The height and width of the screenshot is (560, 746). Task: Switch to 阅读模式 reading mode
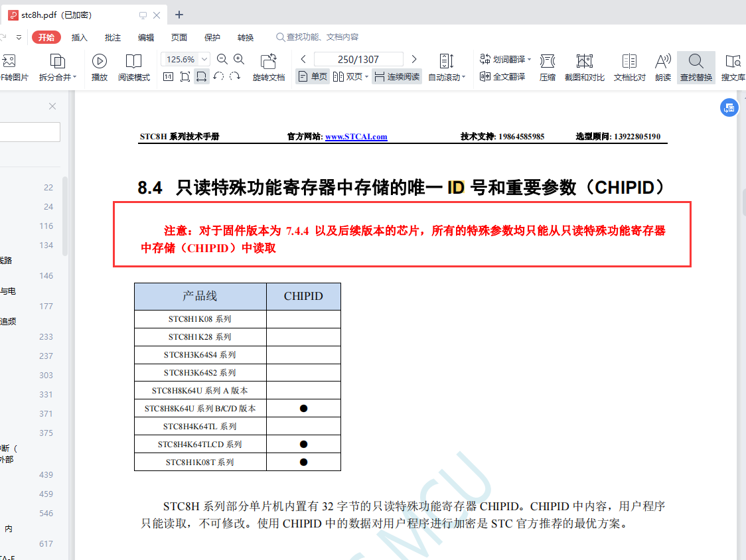coord(133,67)
